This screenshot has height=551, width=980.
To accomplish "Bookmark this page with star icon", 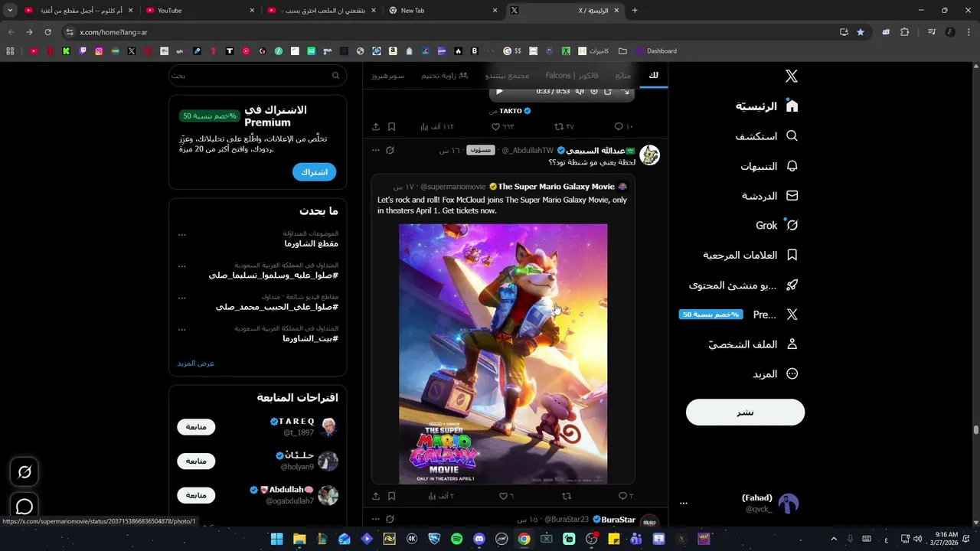I will 861,32.
